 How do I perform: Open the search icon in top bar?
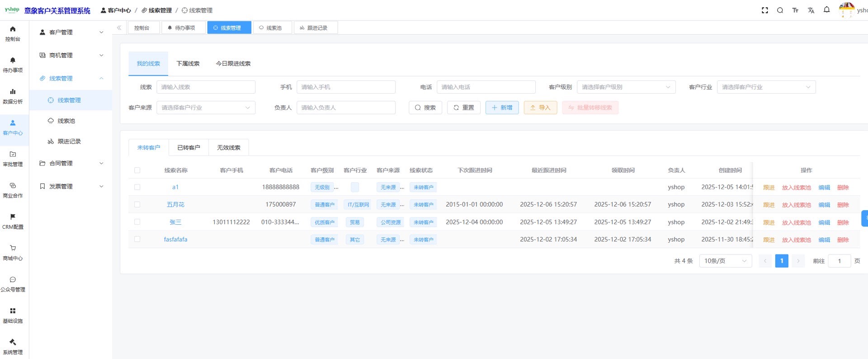[x=780, y=10]
